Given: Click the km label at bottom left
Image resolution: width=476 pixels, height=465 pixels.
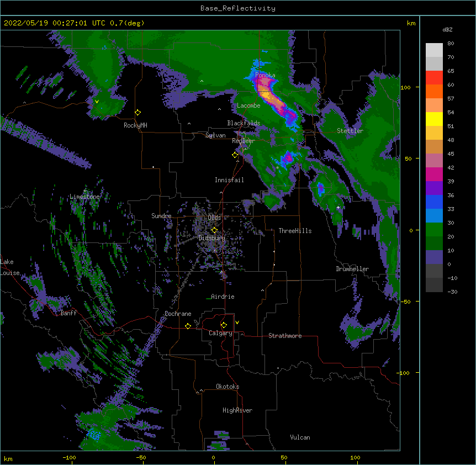Looking at the screenshot, I should click(8, 459).
